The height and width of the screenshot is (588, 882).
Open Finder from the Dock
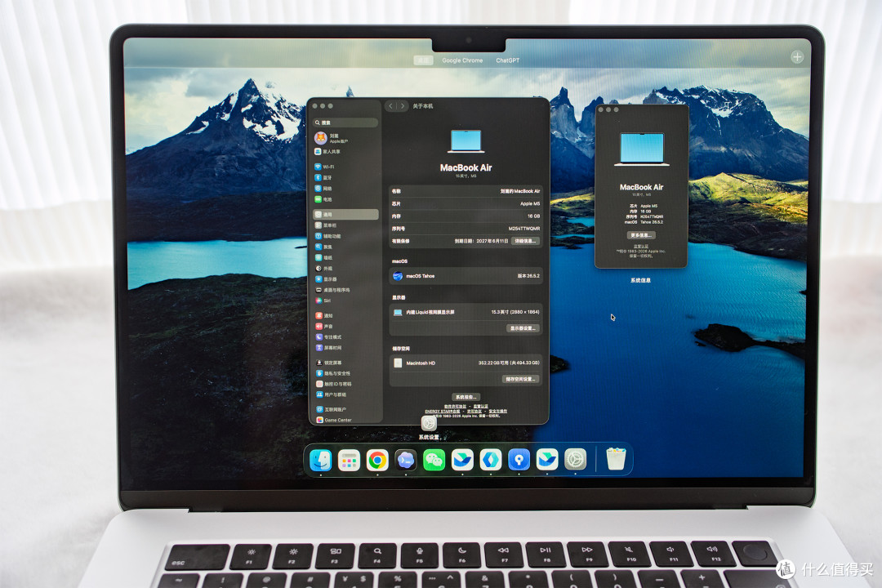tap(321, 461)
